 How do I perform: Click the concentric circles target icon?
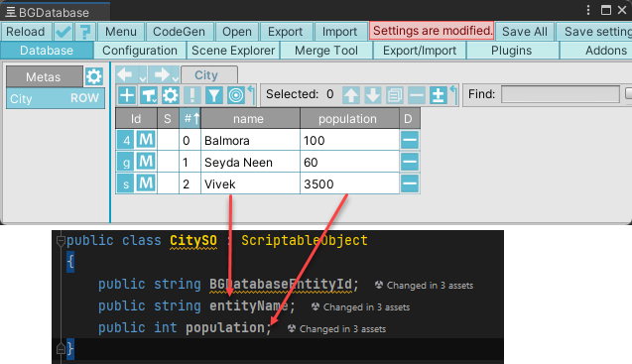tap(236, 95)
